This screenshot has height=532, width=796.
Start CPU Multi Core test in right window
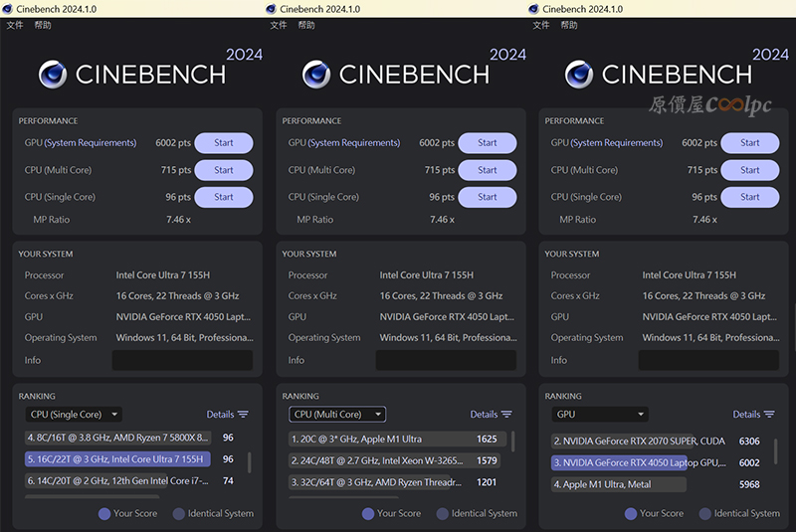pyautogui.click(x=750, y=170)
